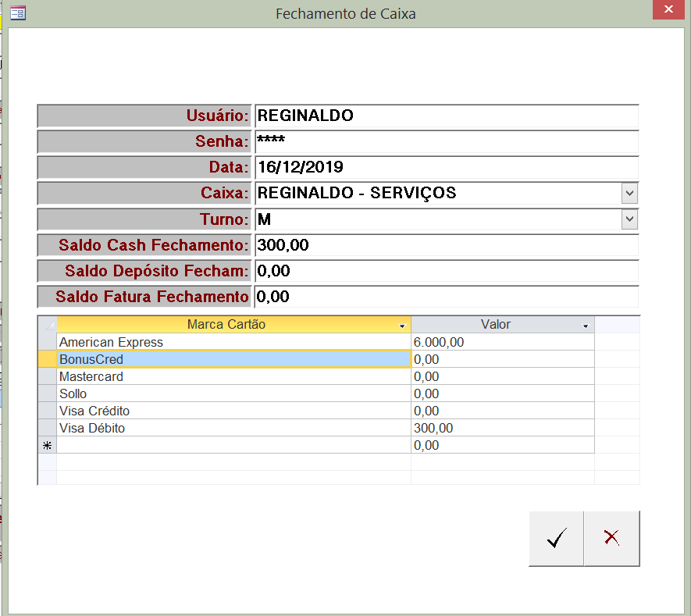691x616 pixels.
Task: Click the Saldo Depósito Fecham field
Action: click(445, 271)
